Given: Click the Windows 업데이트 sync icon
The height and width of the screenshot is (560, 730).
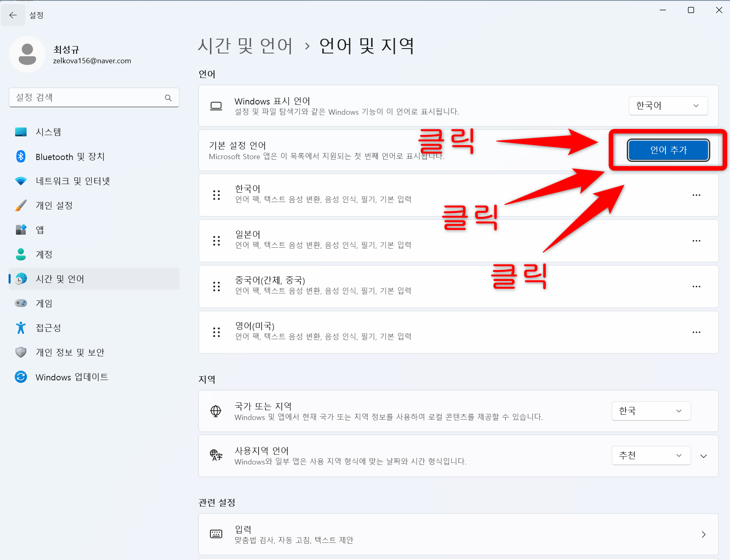Looking at the screenshot, I should pos(21,377).
